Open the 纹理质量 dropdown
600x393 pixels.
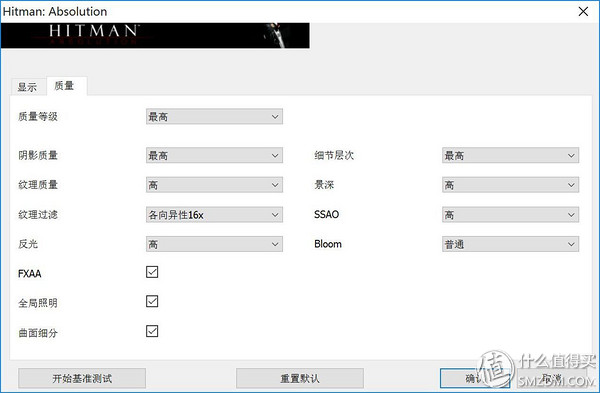(214, 185)
